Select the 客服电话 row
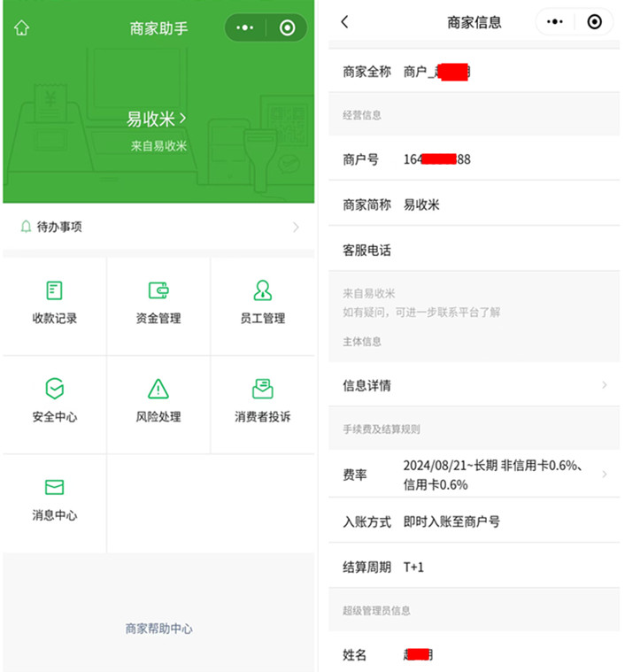This screenshot has width=625, height=672. (x=474, y=251)
